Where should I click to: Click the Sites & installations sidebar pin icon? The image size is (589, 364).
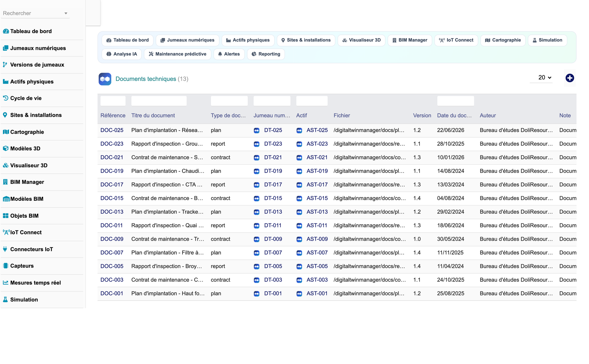pos(5,115)
